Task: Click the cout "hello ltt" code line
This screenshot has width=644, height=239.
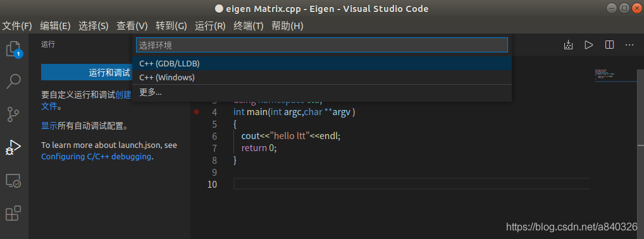Action: [291, 136]
